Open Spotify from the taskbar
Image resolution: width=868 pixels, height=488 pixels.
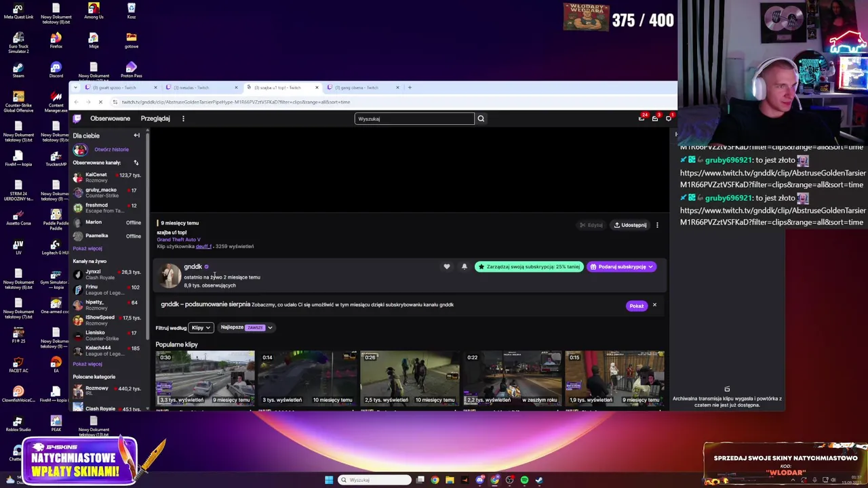click(x=524, y=480)
